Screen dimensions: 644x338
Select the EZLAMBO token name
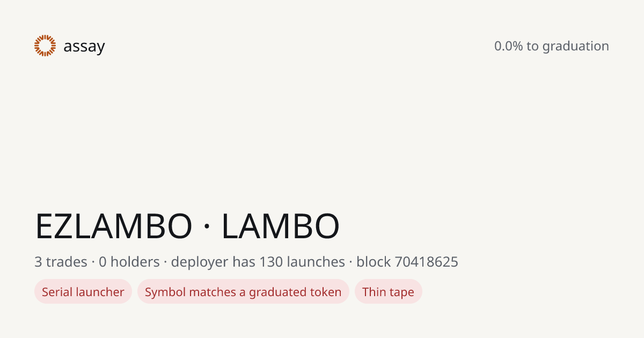pos(114,226)
